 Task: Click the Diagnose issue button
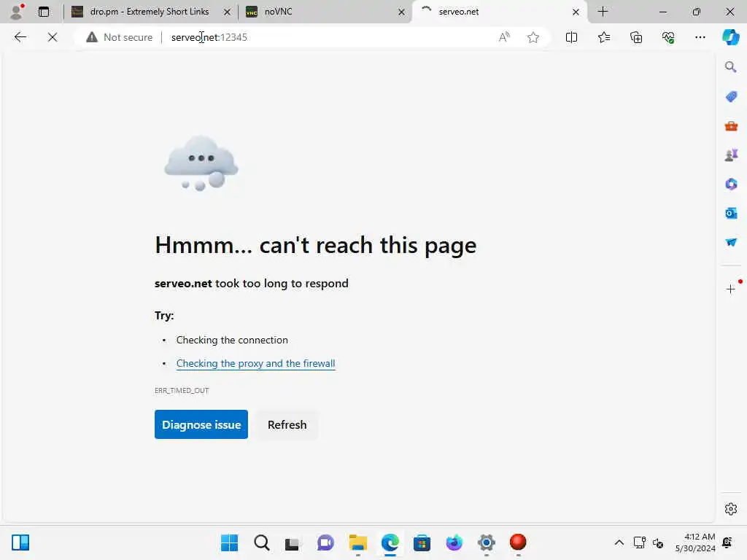tap(201, 424)
